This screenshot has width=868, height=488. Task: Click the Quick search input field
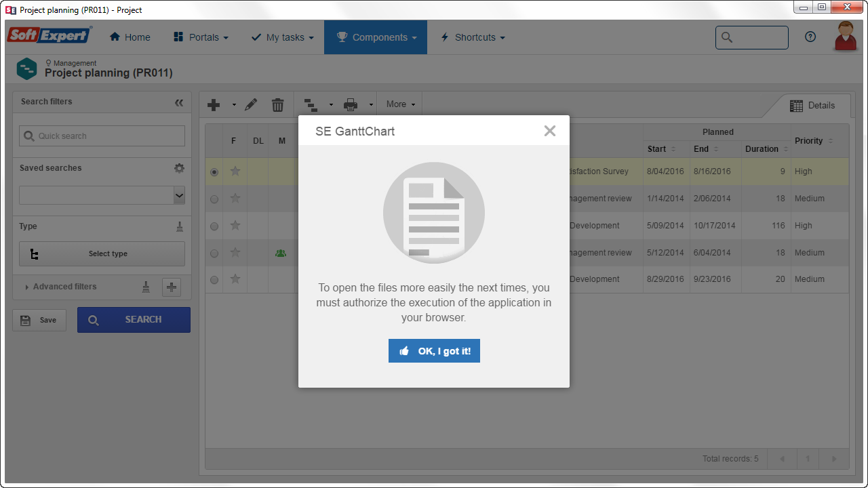click(x=102, y=136)
